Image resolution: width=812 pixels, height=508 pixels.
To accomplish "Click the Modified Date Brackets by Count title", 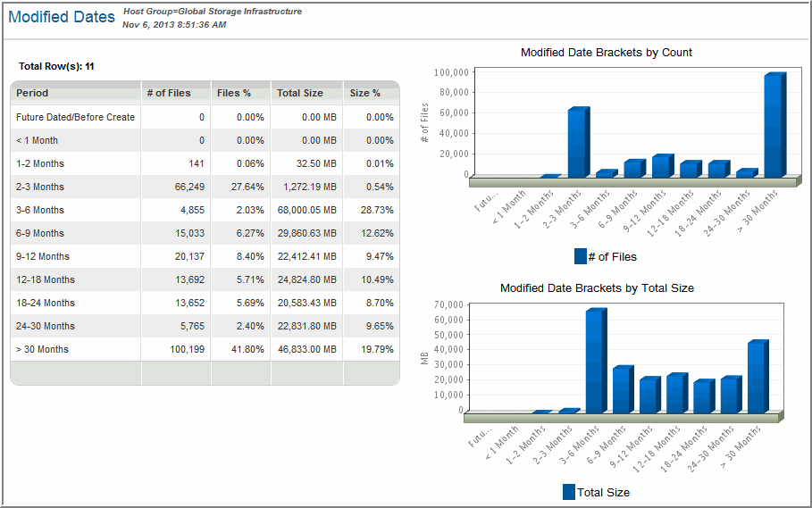I will click(x=606, y=53).
